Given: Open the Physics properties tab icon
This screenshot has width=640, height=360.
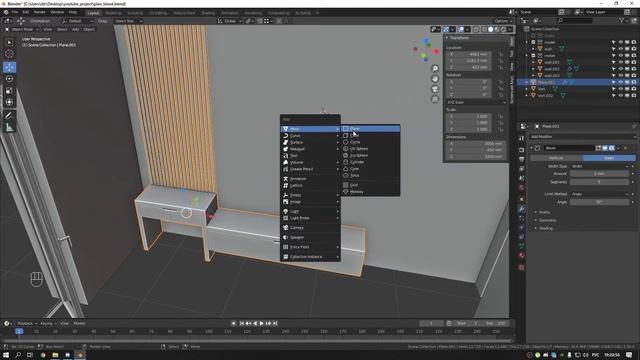Looking at the screenshot, I should coord(522,227).
